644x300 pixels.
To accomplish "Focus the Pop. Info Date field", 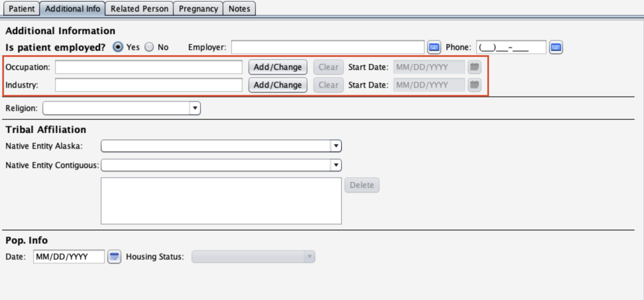I will coord(69,257).
